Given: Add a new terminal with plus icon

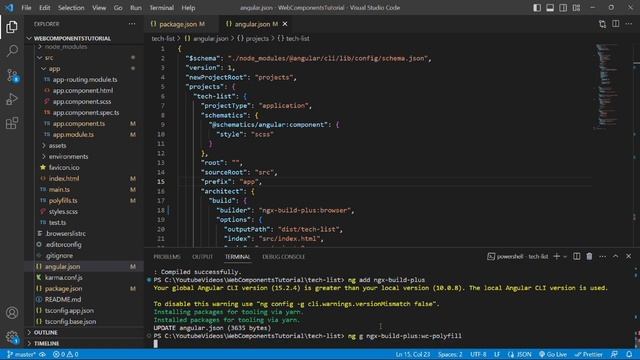Looking at the screenshot, I should pyautogui.click(x=556, y=256).
